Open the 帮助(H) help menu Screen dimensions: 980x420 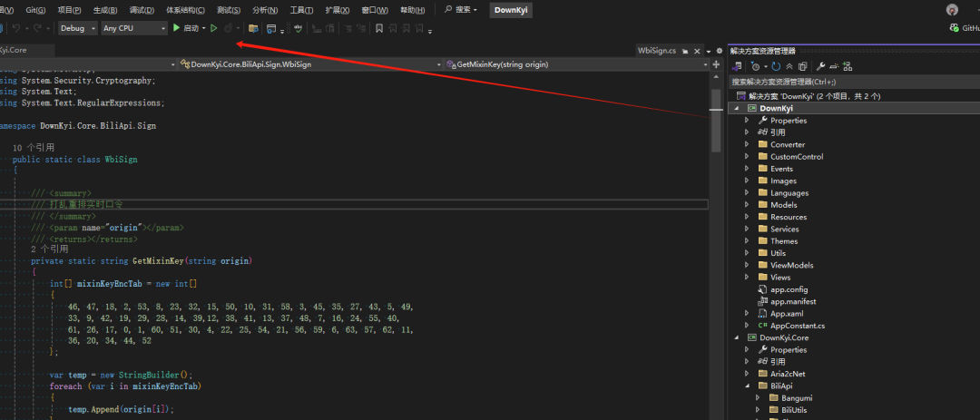[413, 11]
